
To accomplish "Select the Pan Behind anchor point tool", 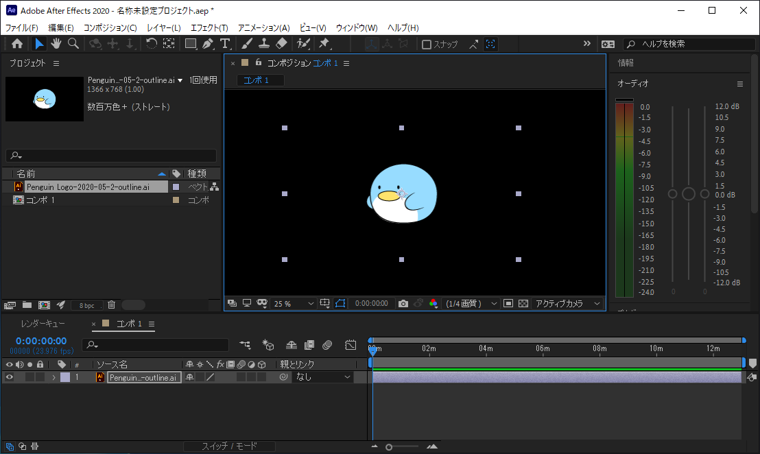I will pos(169,44).
